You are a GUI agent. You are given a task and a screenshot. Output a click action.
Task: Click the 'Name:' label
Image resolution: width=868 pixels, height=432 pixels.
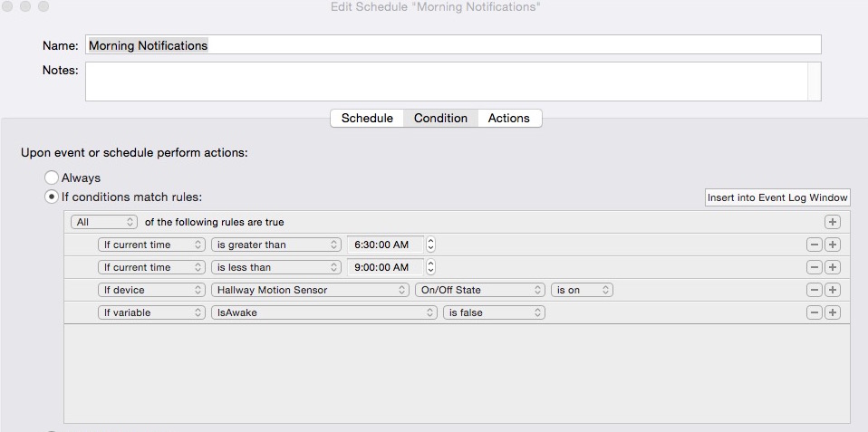61,45
